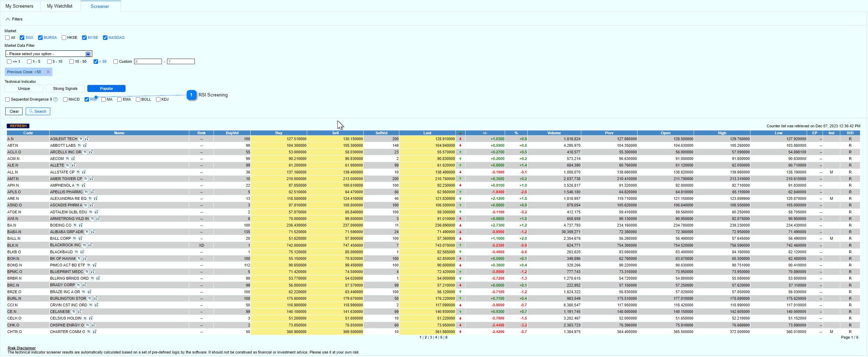868x357 pixels.
Task: Open TI icon beside AGILENT TECH
Action: 81,139
